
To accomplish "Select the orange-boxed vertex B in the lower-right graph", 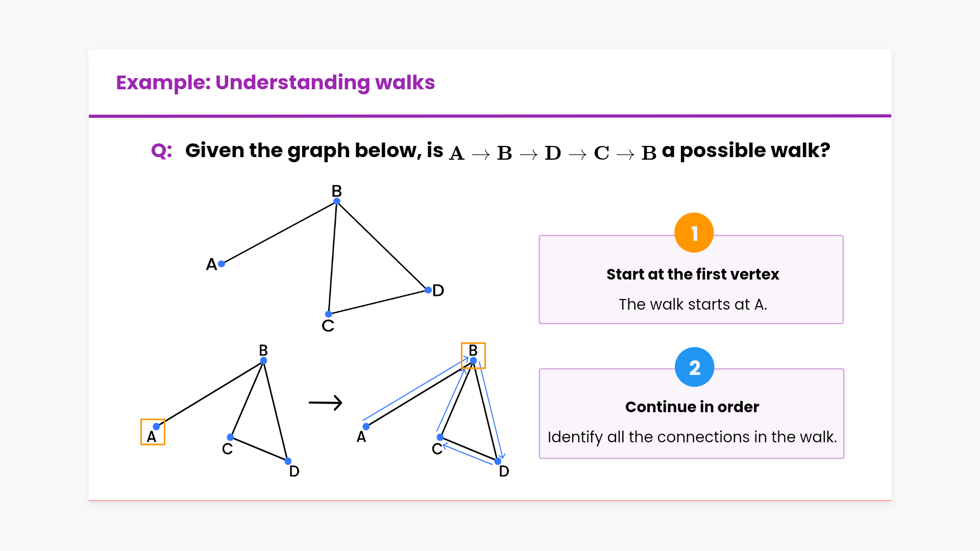I will click(x=473, y=356).
